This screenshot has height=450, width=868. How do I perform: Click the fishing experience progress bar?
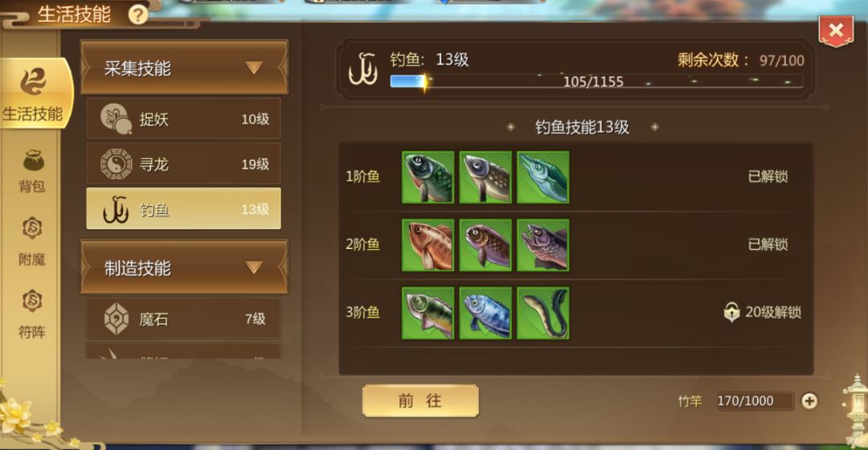(596, 81)
